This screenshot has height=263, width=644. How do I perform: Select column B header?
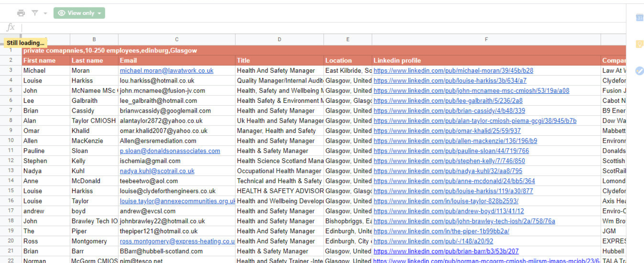coord(94,40)
